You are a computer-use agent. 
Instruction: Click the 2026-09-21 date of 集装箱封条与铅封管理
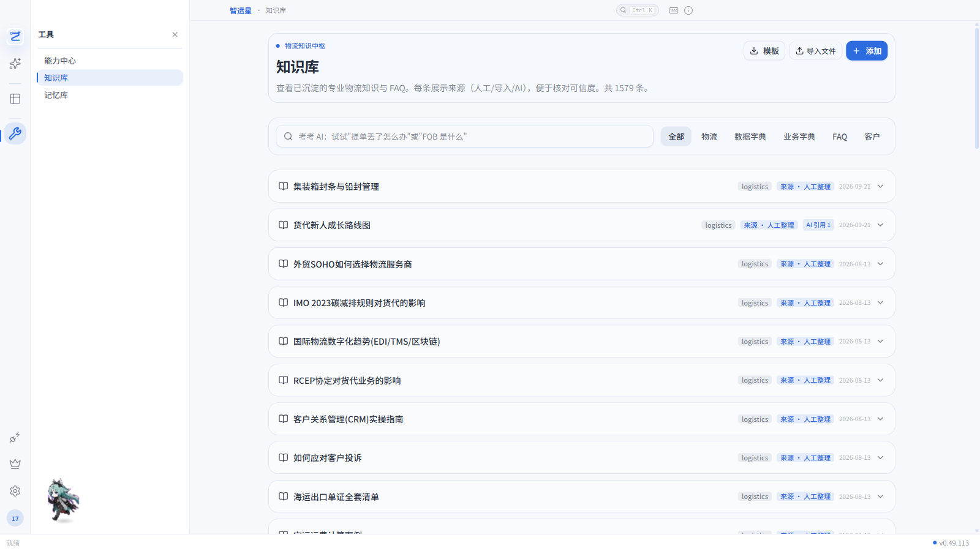854,186
